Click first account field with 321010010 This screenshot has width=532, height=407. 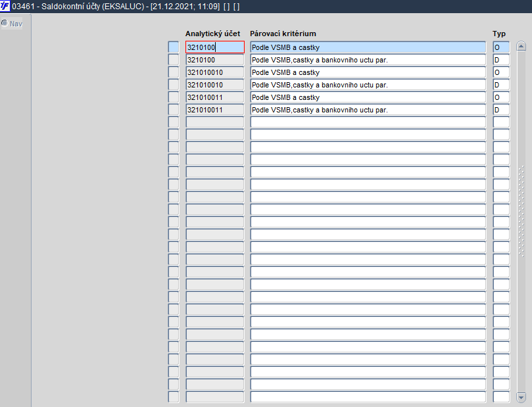click(x=215, y=72)
